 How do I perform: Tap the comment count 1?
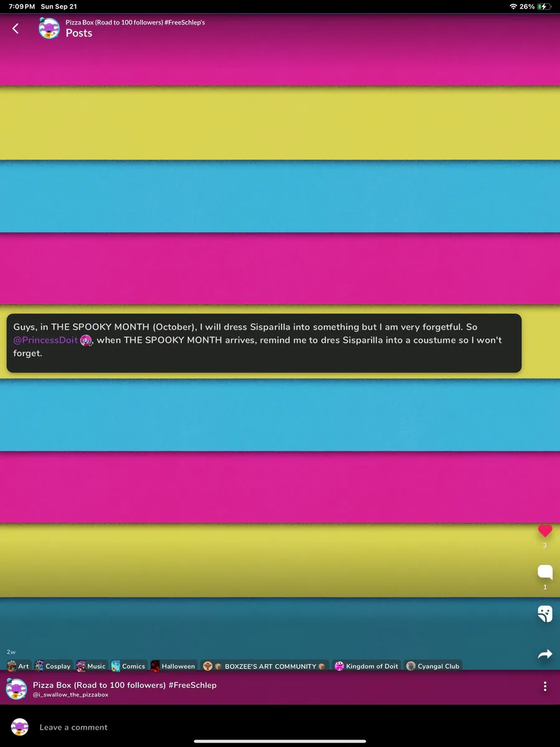point(545,587)
